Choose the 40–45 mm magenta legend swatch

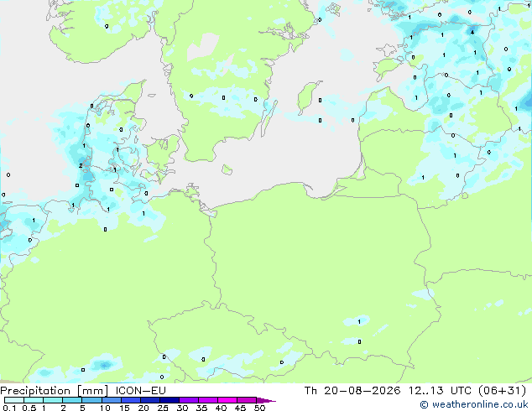[x=227, y=400]
